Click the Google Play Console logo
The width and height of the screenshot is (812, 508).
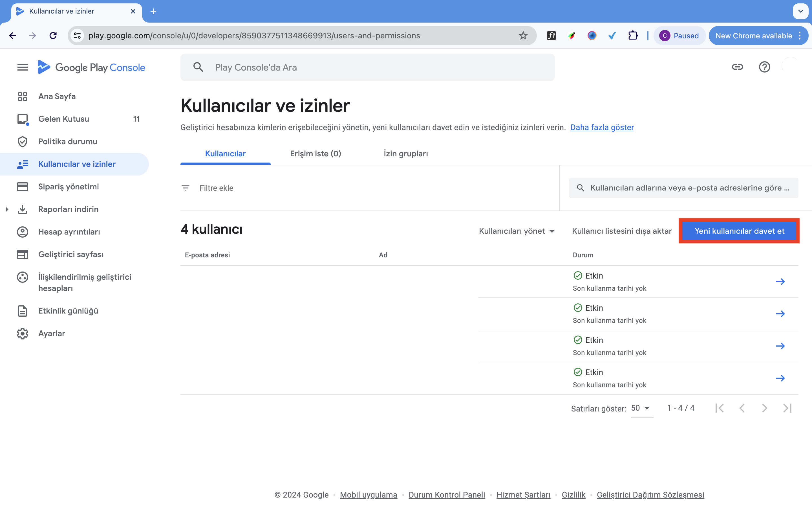(91, 67)
